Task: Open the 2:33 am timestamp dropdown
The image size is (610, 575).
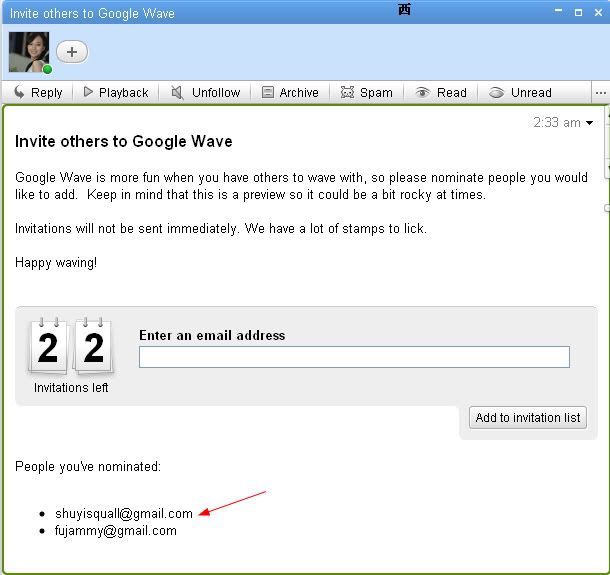Action: [589, 123]
